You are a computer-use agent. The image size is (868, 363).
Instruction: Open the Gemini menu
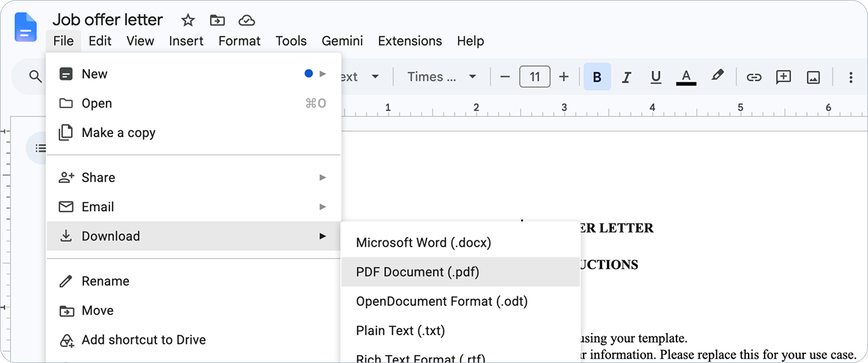[342, 41]
